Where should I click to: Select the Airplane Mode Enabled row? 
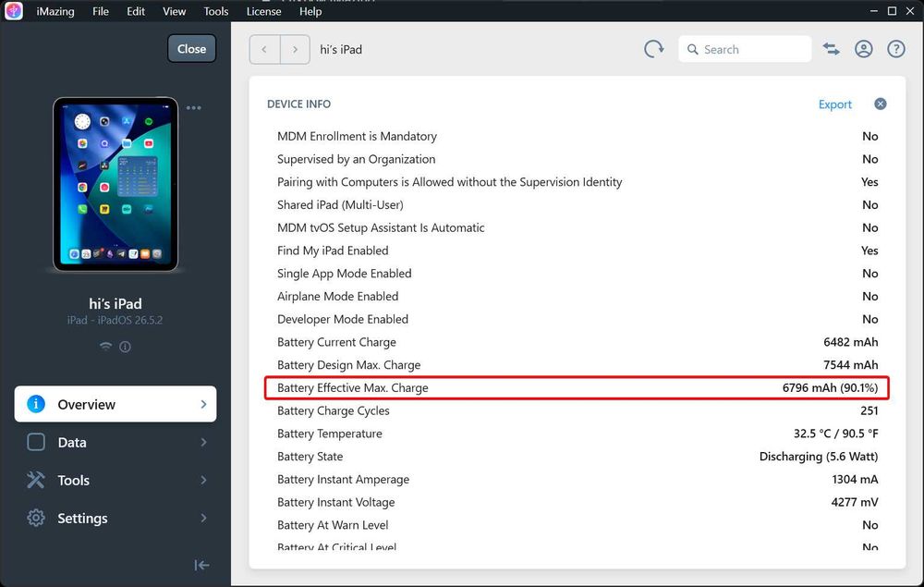coord(577,297)
